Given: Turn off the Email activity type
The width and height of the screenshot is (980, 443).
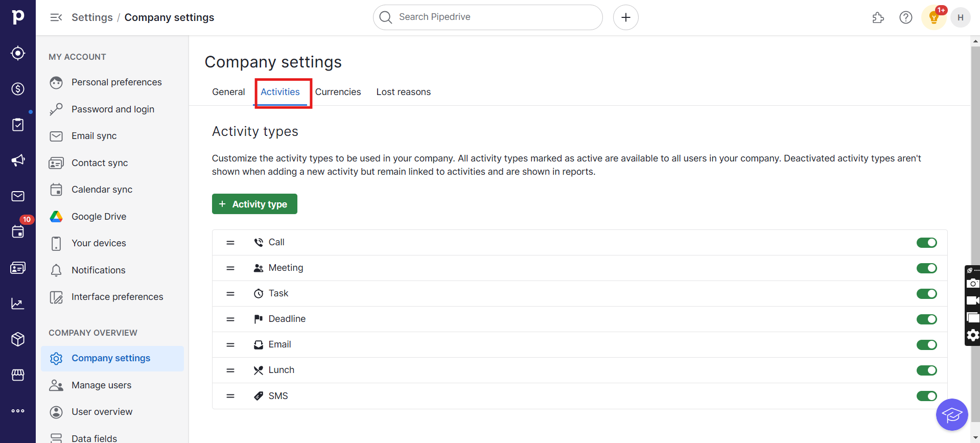Looking at the screenshot, I should click(x=926, y=345).
